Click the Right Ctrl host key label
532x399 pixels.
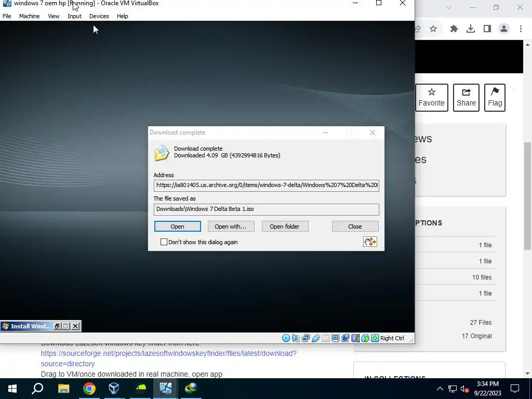coord(392,338)
